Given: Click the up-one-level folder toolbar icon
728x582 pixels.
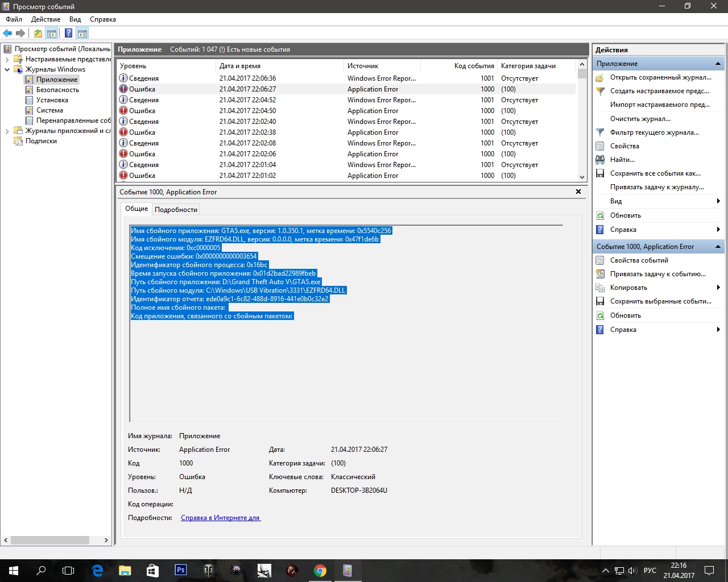Looking at the screenshot, I should (38, 33).
